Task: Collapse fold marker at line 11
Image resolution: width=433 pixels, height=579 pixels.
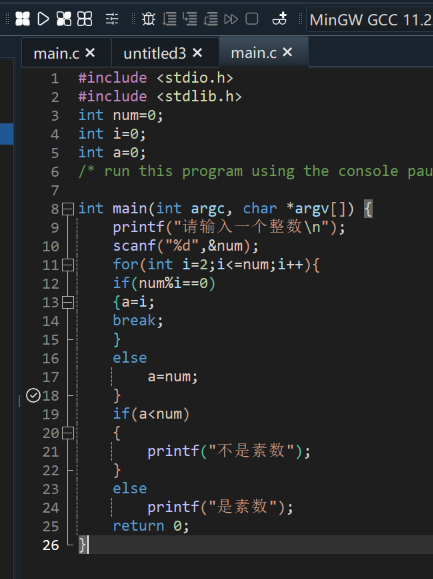Action: coord(68,265)
